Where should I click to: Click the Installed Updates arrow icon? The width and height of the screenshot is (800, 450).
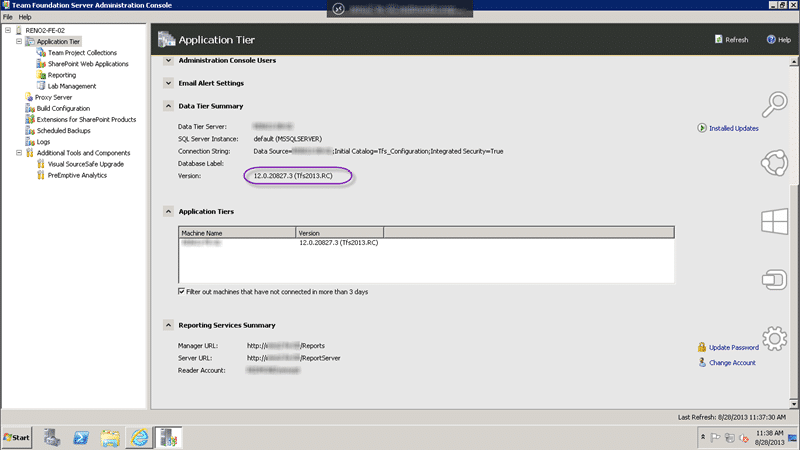point(702,128)
